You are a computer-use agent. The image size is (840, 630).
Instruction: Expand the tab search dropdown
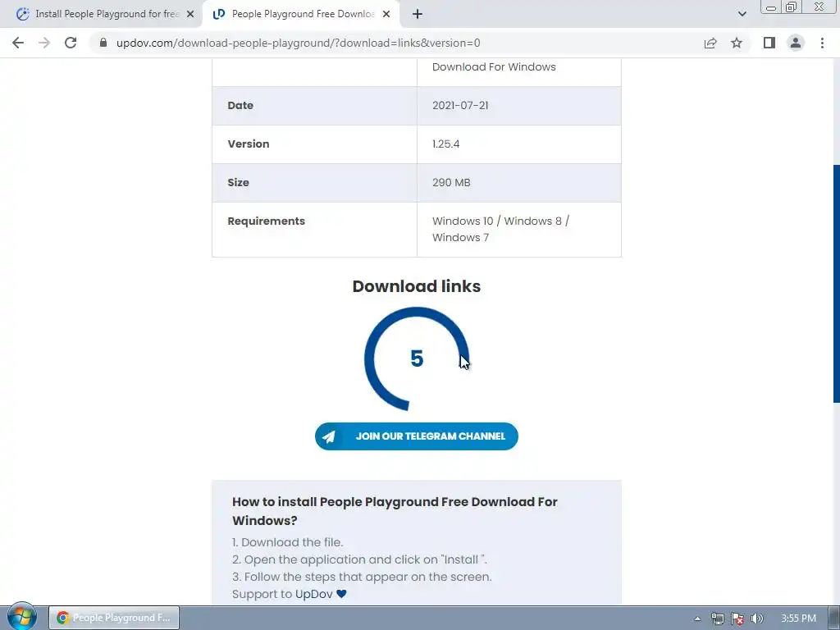click(742, 14)
